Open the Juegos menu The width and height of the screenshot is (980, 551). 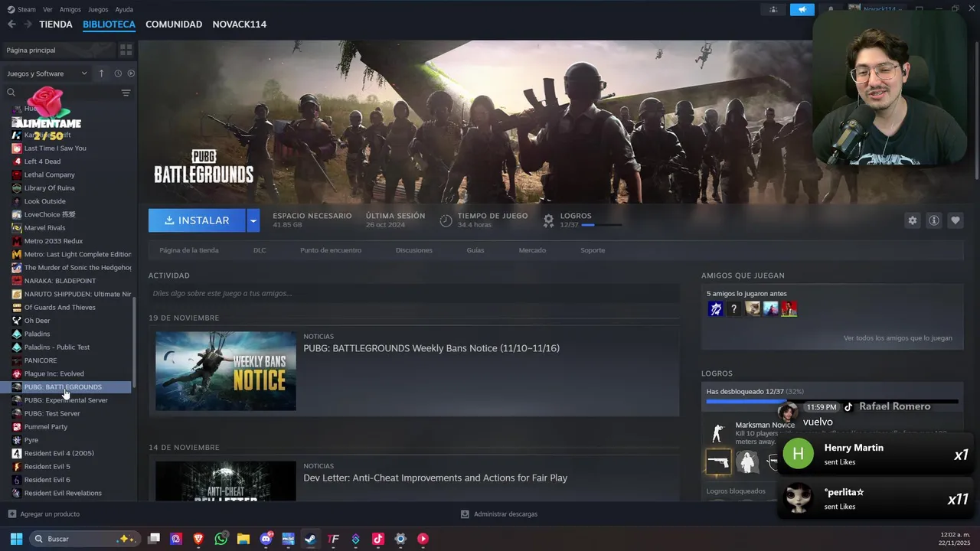[98, 9]
